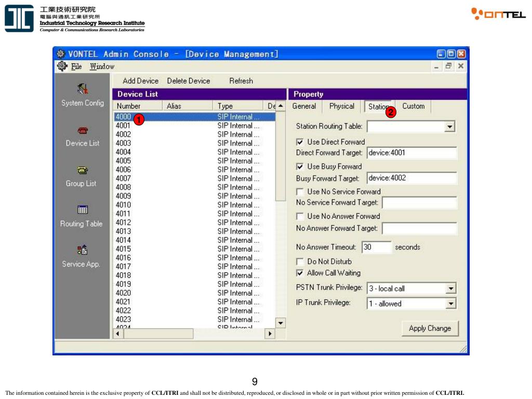Enable Do Not Disturb
The image size is (532, 399).
tap(300, 262)
